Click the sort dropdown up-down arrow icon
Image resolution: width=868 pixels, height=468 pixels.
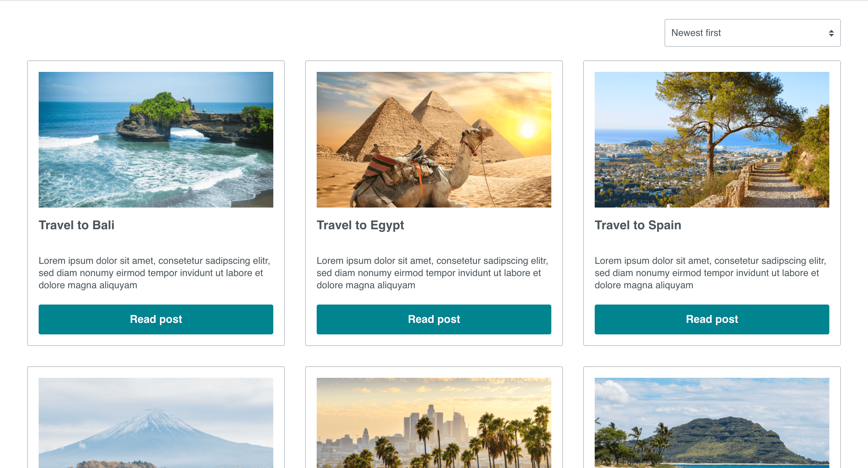[831, 33]
